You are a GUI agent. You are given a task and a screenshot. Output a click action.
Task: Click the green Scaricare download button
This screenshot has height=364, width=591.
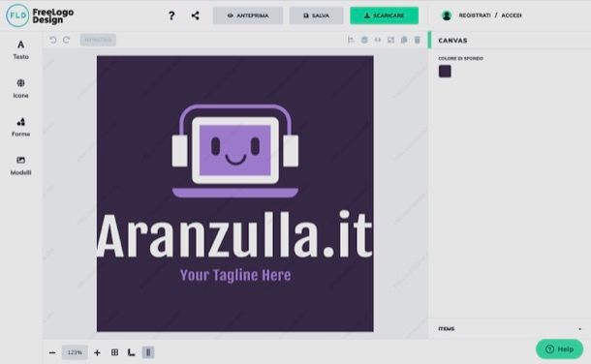(384, 15)
